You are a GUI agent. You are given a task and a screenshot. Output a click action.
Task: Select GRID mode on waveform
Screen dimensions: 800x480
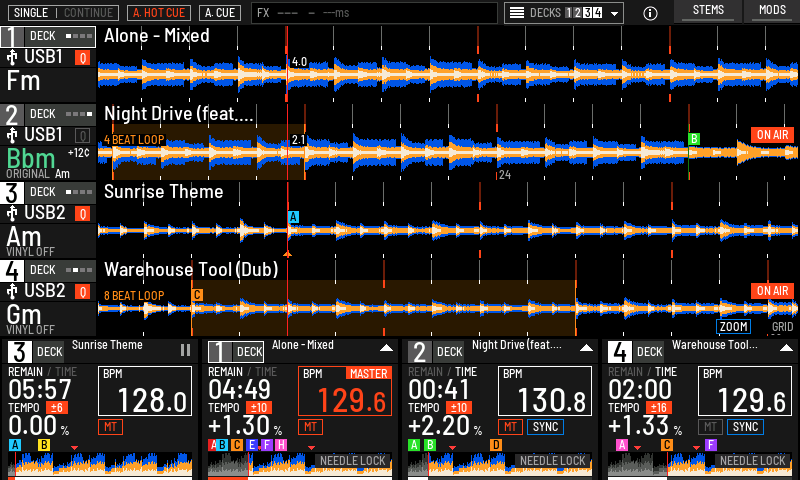tap(782, 326)
